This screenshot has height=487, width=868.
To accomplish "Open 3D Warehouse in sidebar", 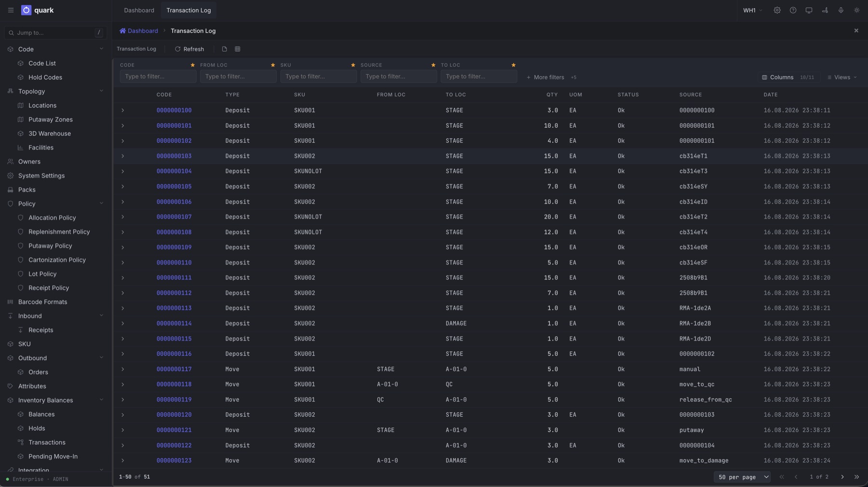I will click(x=50, y=134).
